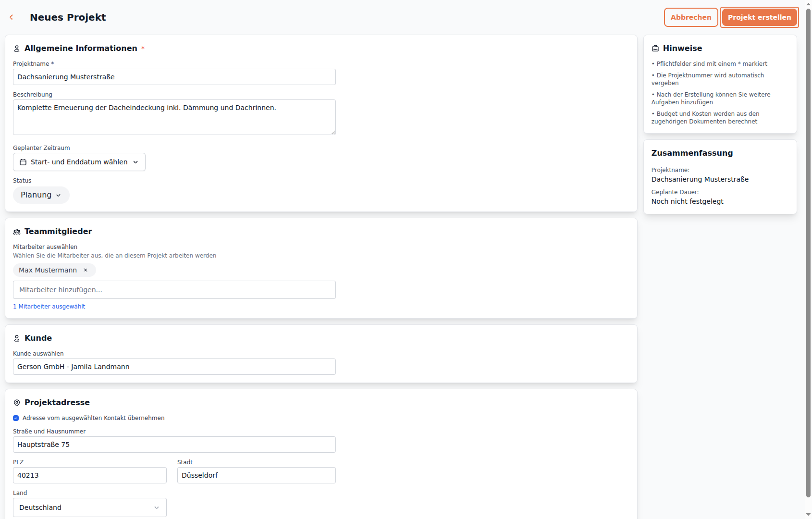Click the '1 Mitarbeiter ausgewählt' link
Viewport: 812px width, 519px height.
pos(49,307)
